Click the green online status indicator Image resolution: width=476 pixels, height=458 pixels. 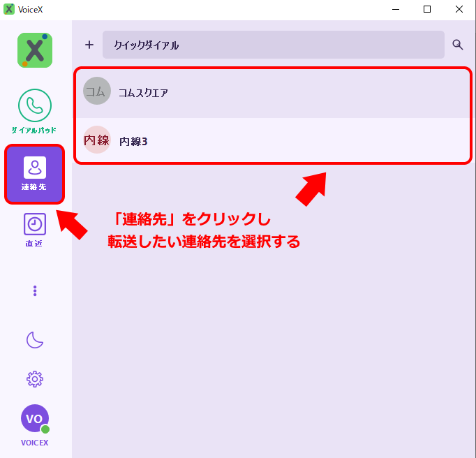tap(45, 429)
